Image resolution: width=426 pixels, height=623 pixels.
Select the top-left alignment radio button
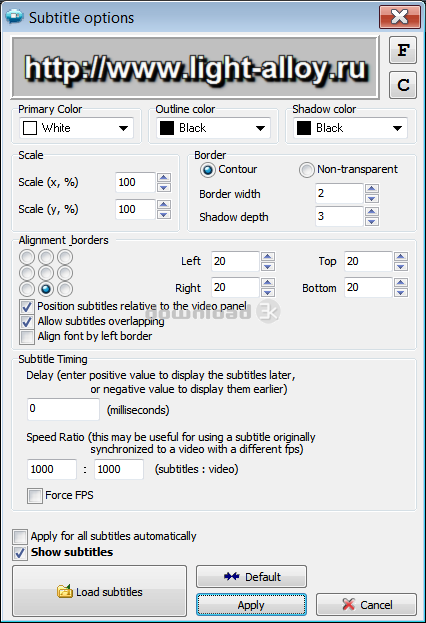(27, 257)
